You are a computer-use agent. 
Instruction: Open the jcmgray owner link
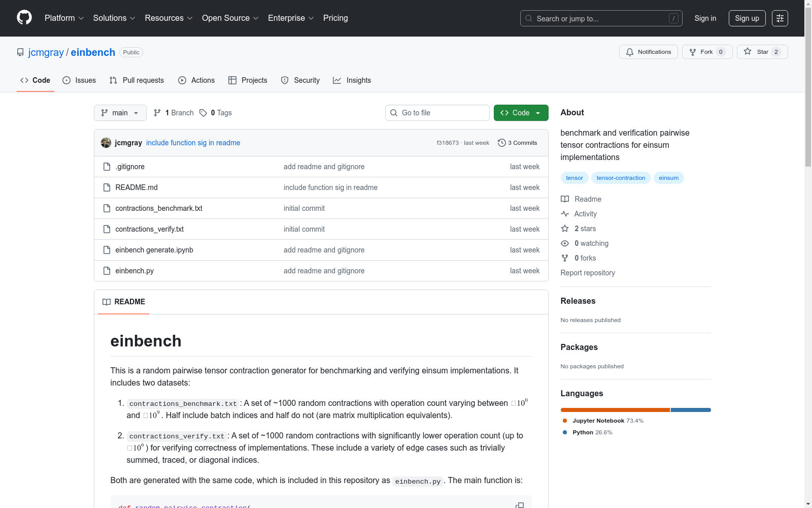coord(46,52)
